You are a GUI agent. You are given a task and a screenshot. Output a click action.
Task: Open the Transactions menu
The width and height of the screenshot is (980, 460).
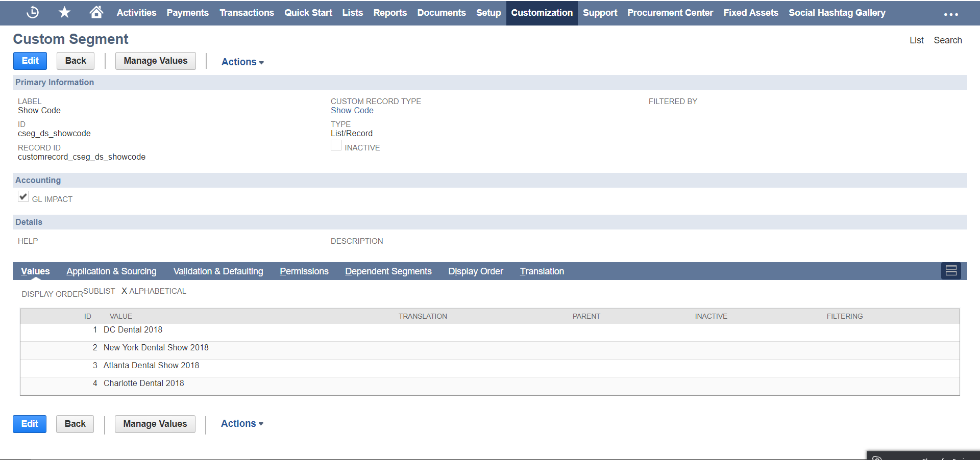pos(247,12)
